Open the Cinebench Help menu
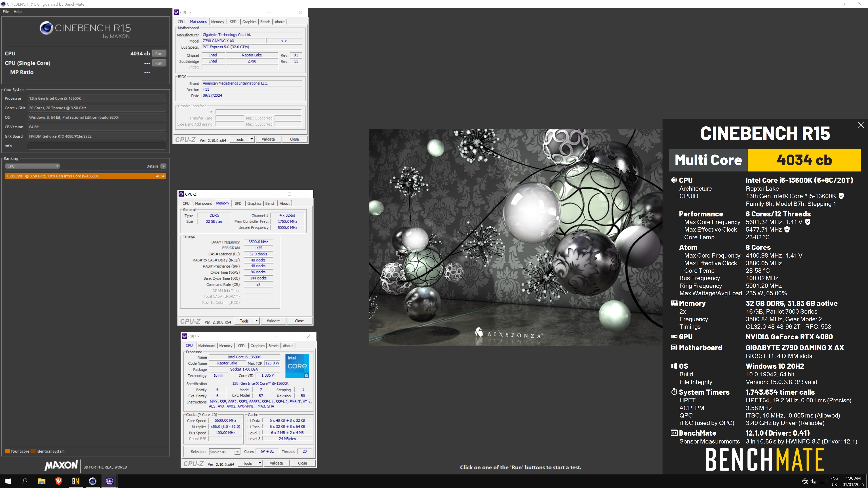 pyautogui.click(x=18, y=12)
